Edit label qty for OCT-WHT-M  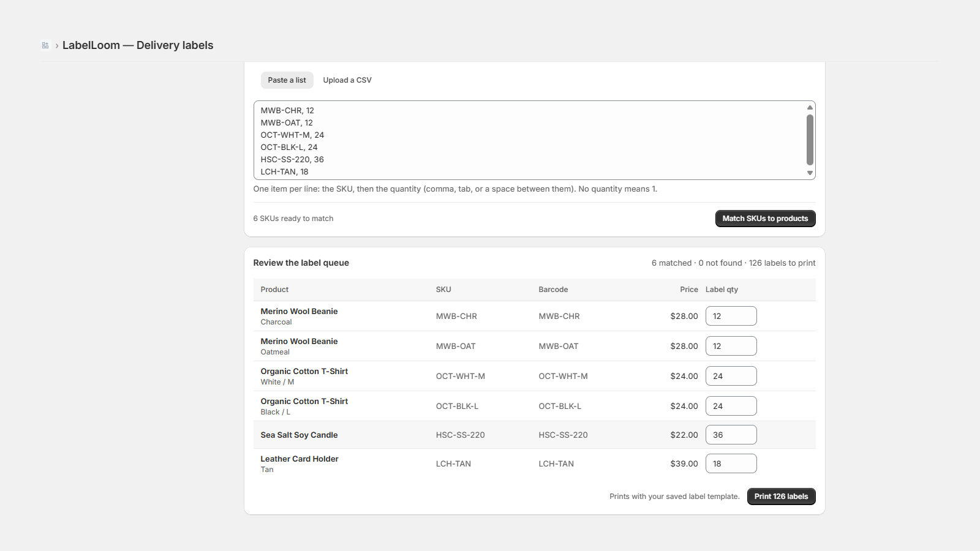tap(731, 376)
